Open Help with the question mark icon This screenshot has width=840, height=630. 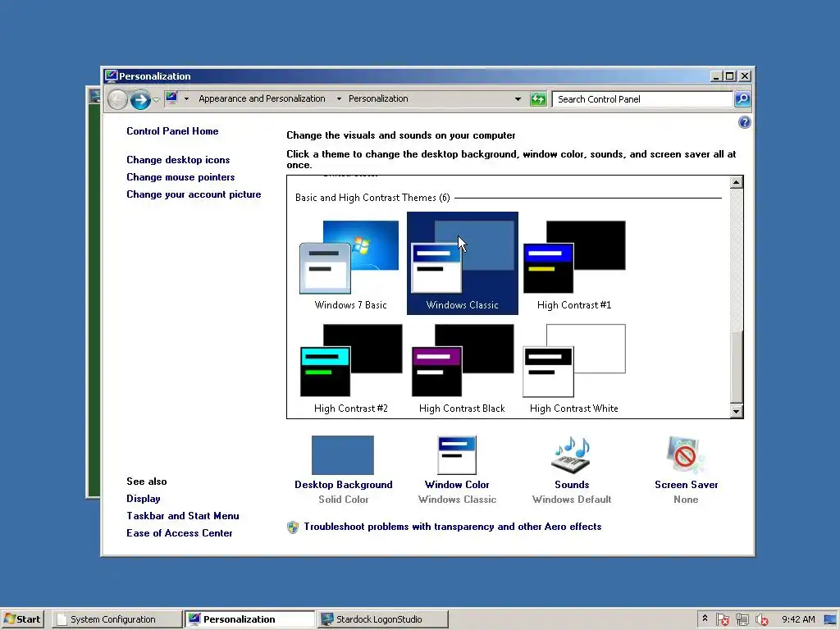(744, 123)
